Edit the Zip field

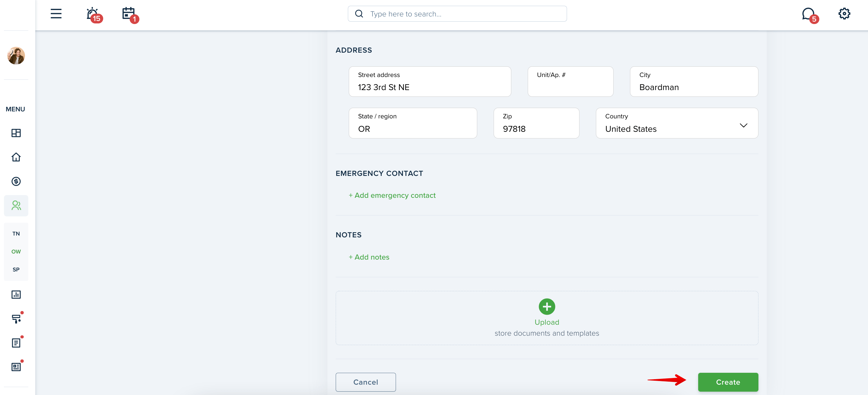pyautogui.click(x=537, y=123)
